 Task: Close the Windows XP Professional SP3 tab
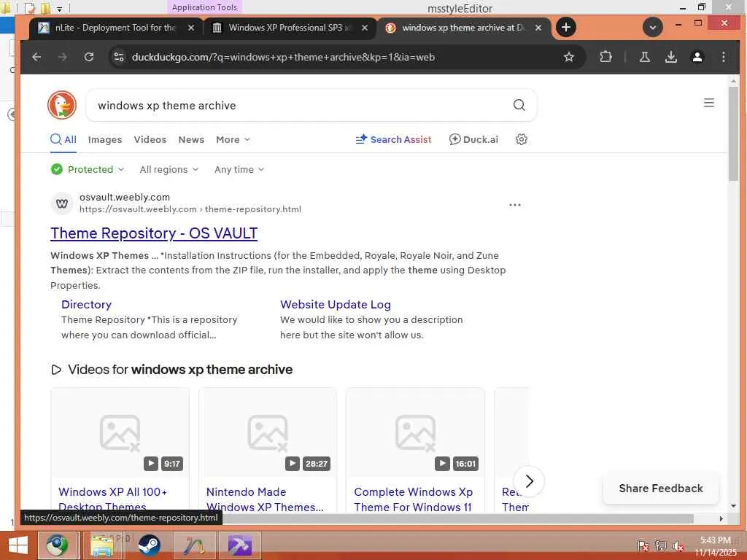[365, 28]
